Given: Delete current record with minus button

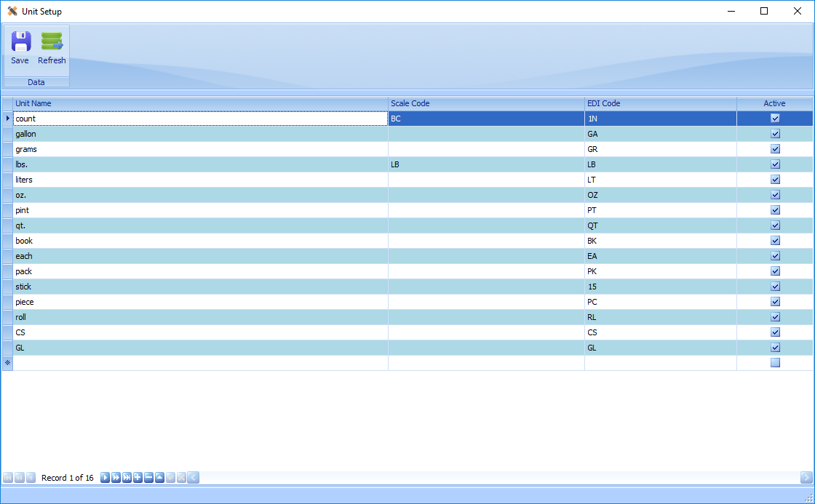Looking at the screenshot, I should pyautogui.click(x=148, y=478).
